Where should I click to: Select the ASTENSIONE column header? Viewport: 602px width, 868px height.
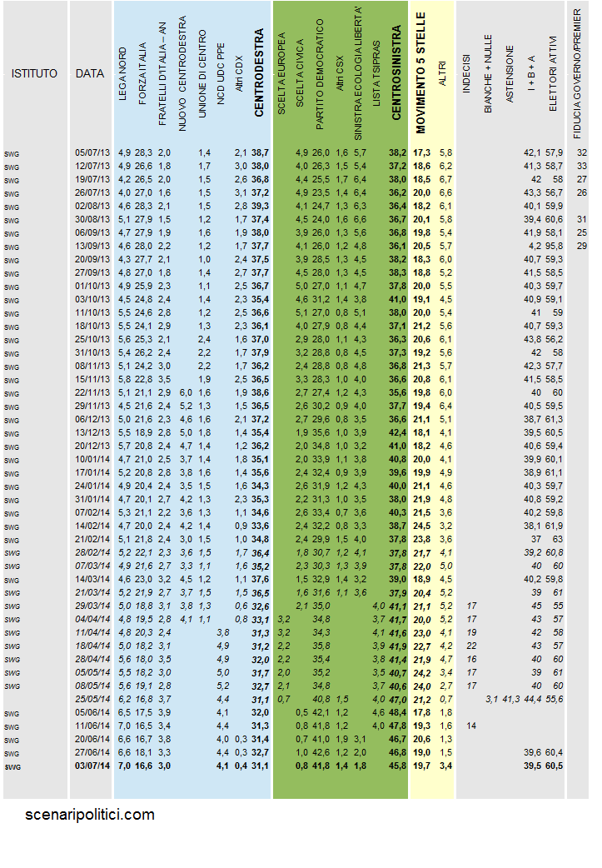pyautogui.click(x=510, y=73)
